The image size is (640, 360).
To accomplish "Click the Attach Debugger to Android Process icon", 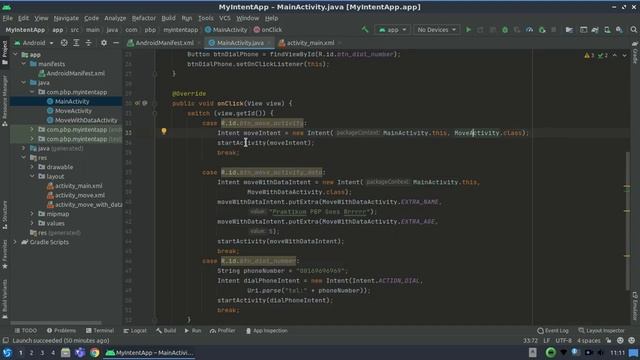I will 542,30.
